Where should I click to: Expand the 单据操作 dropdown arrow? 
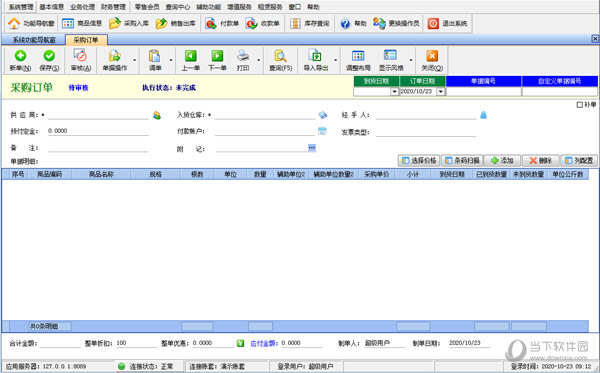135,60
